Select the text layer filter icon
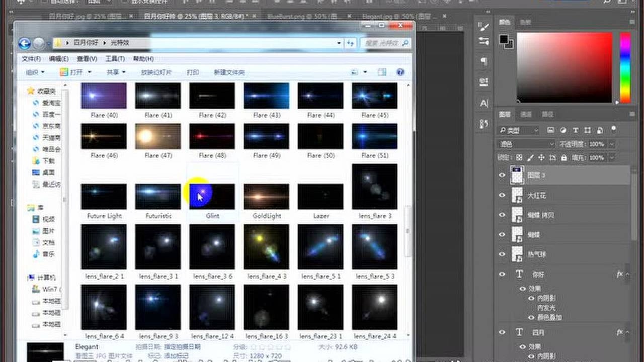 tap(576, 131)
